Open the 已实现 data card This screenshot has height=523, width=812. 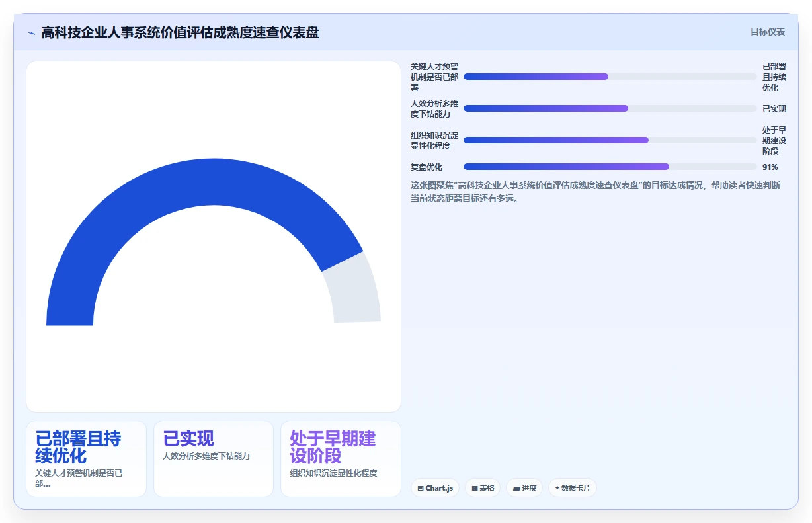point(214,459)
